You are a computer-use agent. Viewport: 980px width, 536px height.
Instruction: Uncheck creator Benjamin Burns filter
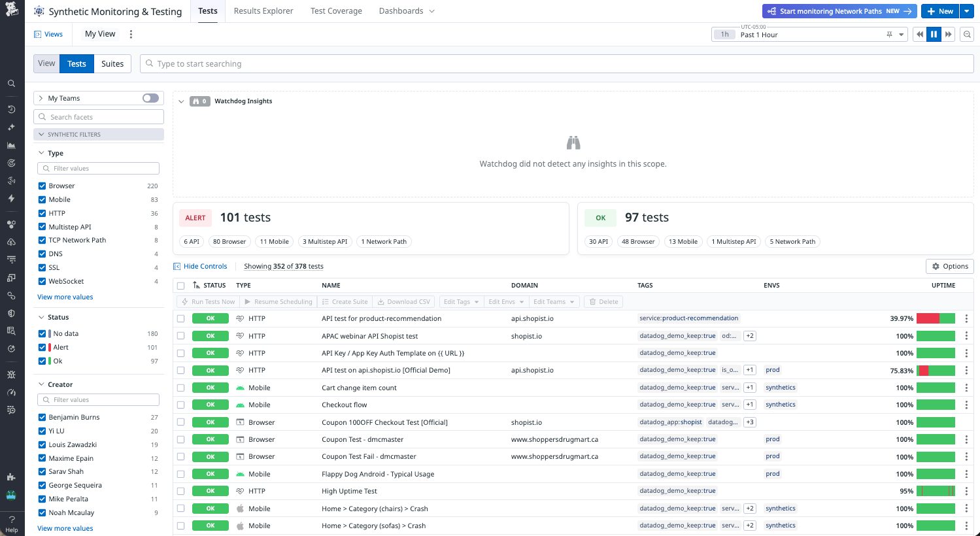42,417
